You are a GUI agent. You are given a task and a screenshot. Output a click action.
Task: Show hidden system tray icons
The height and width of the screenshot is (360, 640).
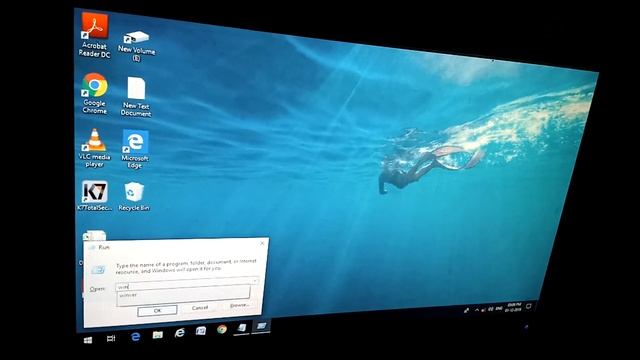(476, 311)
